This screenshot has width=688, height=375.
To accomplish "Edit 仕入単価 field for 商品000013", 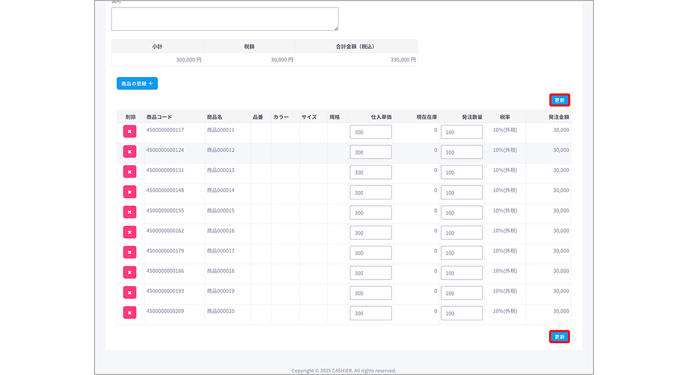I will pyautogui.click(x=371, y=172).
